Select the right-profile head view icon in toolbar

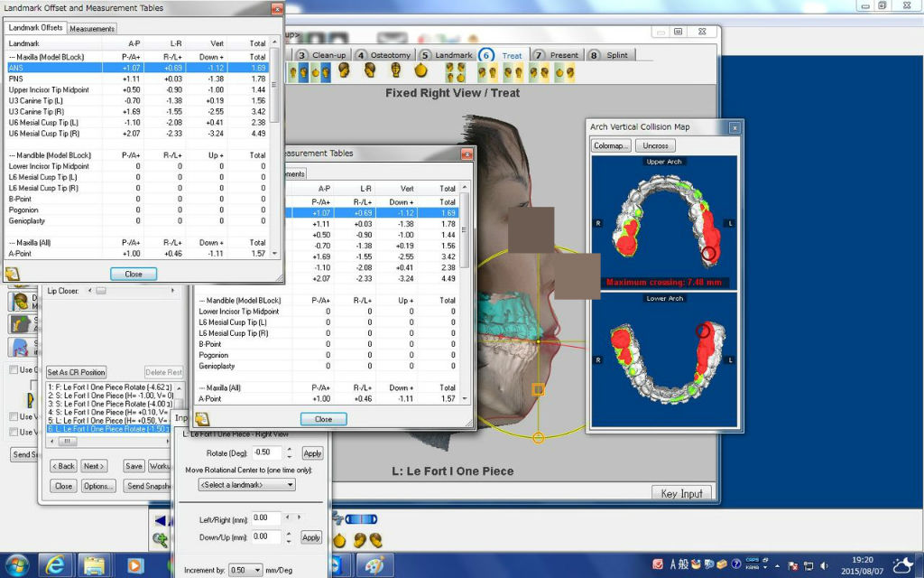[344, 71]
